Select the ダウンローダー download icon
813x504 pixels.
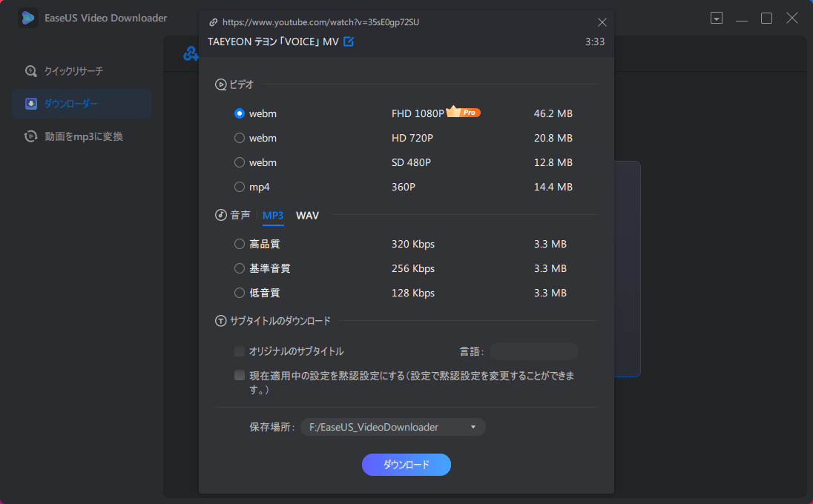click(30, 104)
